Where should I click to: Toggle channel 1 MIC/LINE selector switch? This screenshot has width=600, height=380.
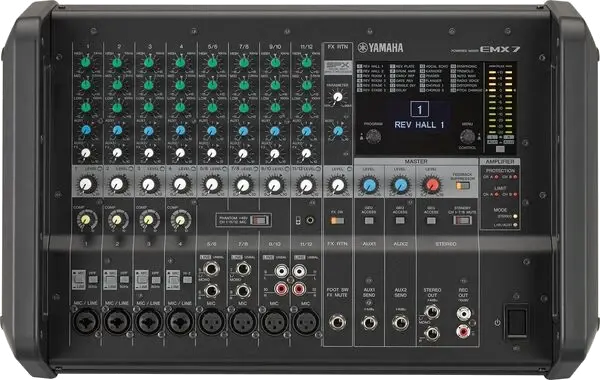point(79,280)
